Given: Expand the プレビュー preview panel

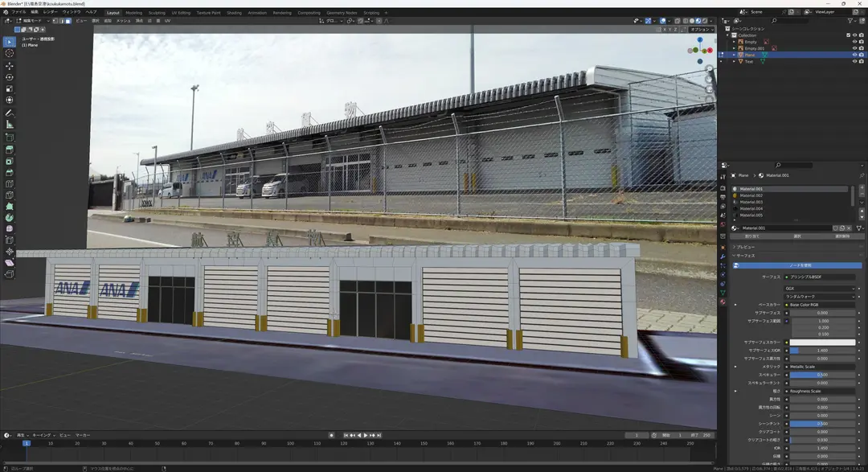Looking at the screenshot, I should click(745, 247).
